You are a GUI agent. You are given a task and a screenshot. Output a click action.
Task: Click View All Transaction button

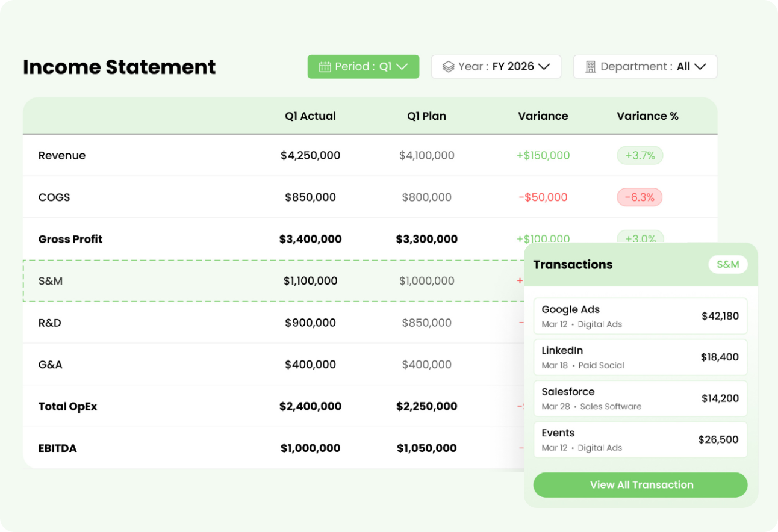pos(641,485)
